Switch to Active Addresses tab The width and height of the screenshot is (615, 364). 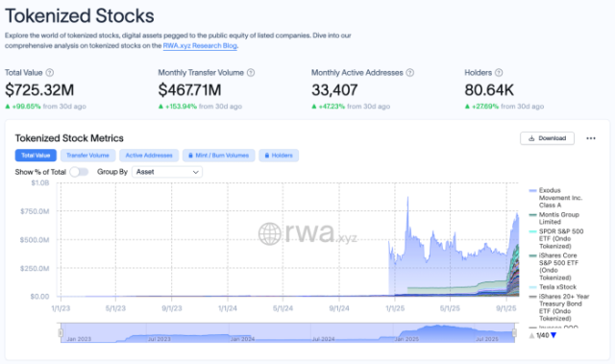pyautogui.click(x=149, y=156)
